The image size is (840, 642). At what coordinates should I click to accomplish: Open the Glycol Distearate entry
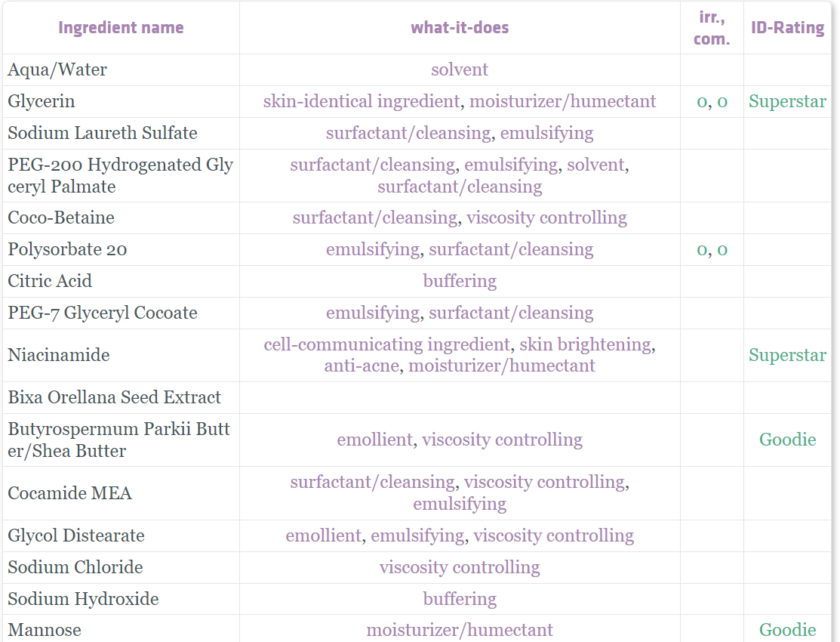pos(76,536)
